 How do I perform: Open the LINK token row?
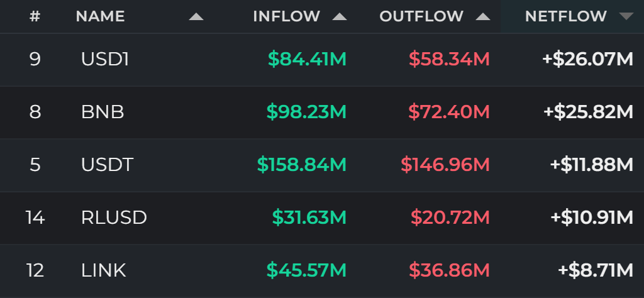[x=322, y=270]
